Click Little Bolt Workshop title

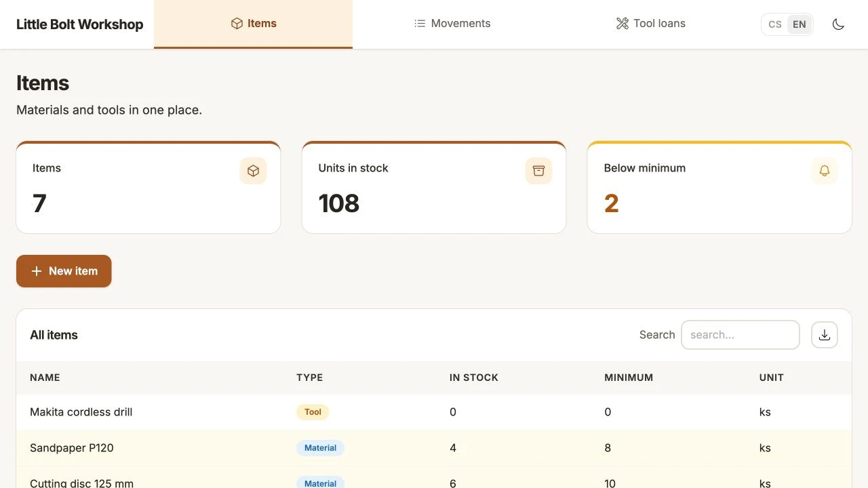coord(80,24)
